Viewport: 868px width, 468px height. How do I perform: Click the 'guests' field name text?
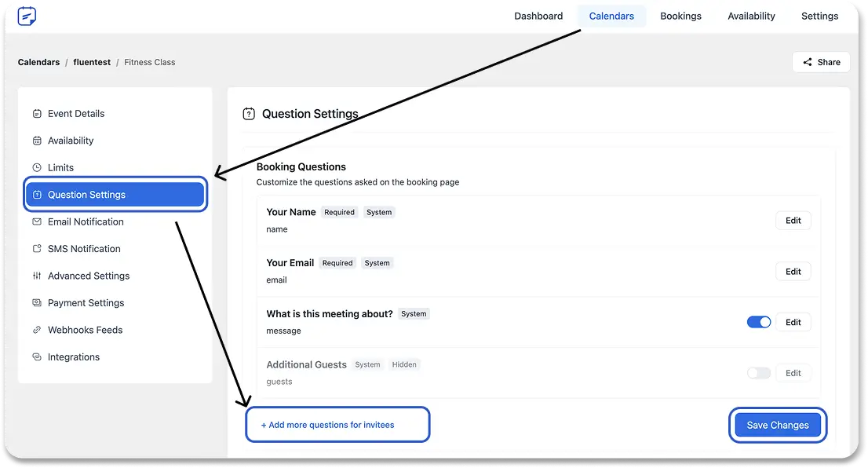tap(279, 382)
